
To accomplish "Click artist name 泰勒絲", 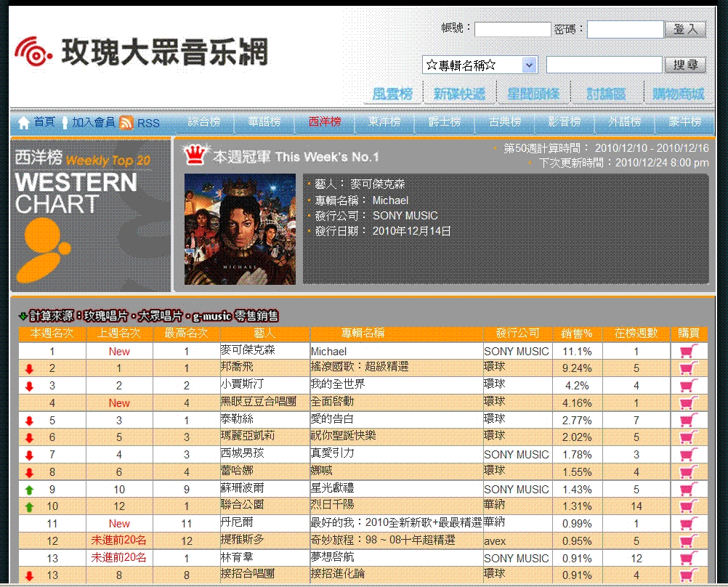I will (237, 418).
